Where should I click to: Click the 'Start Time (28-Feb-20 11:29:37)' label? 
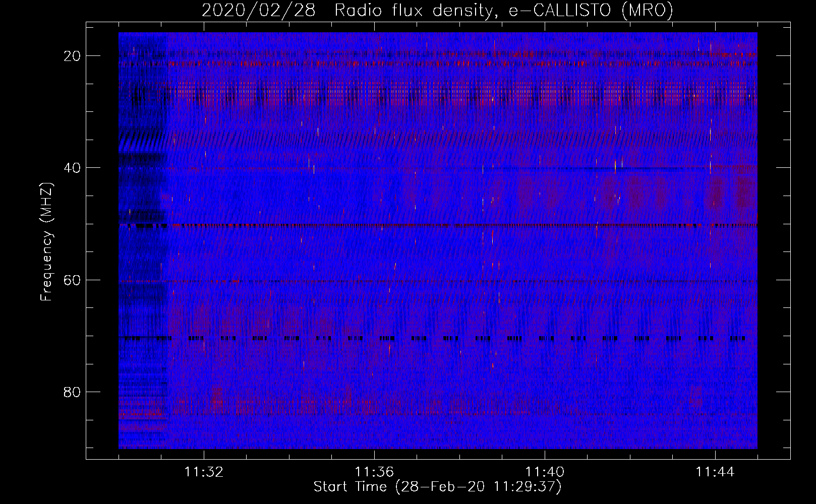point(437,487)
